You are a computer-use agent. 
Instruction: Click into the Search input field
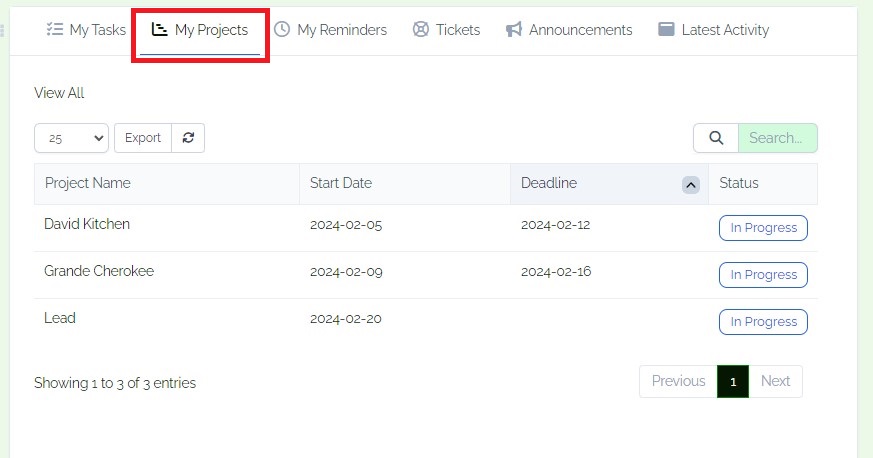click(778, 137)
